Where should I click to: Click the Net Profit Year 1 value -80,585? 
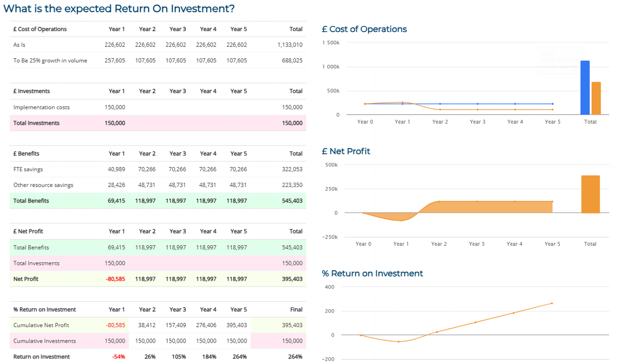[x=115, y=279]
